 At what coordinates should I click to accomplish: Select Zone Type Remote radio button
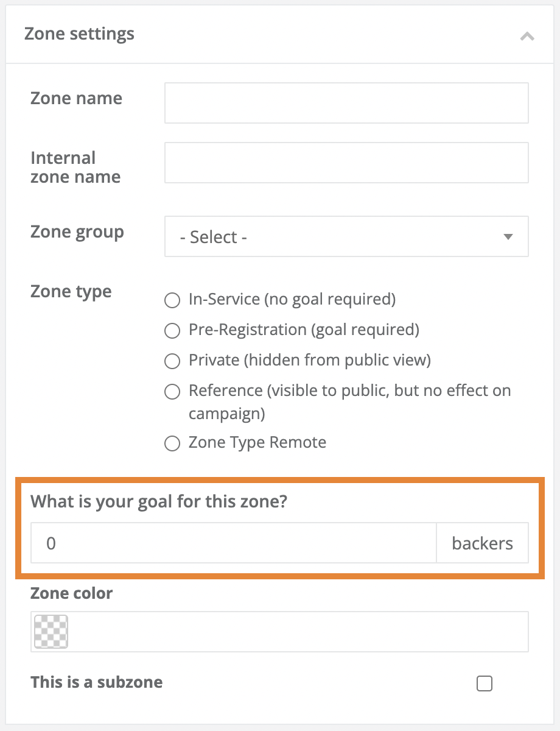[x=172, y=443]
